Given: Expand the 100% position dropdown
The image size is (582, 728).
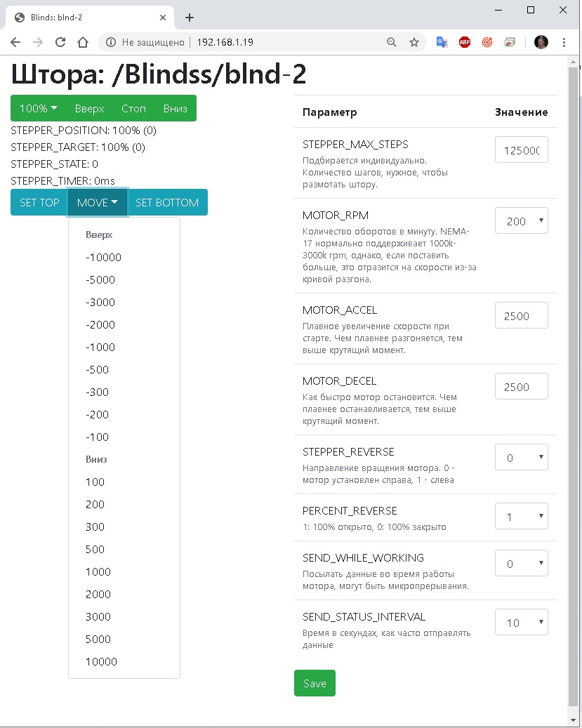Looking at the screenshot, I should [x=38, y=109].
